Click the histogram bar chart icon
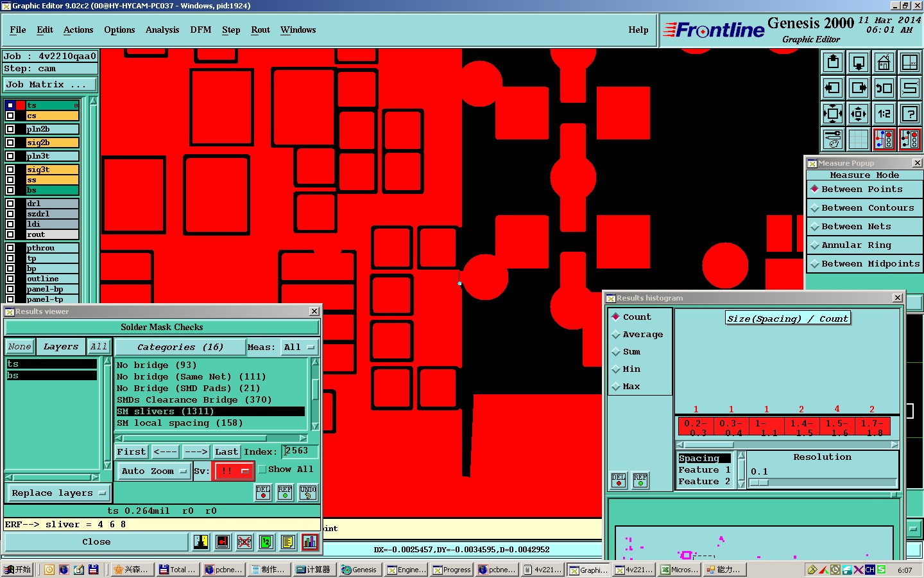 (x=310, y=542)
